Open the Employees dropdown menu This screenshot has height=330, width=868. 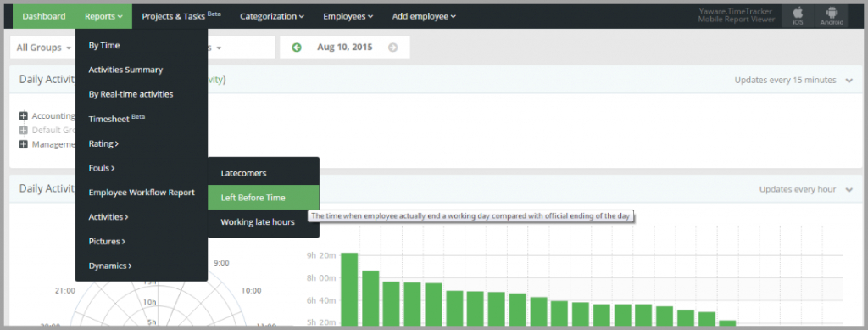click(348, 17)
